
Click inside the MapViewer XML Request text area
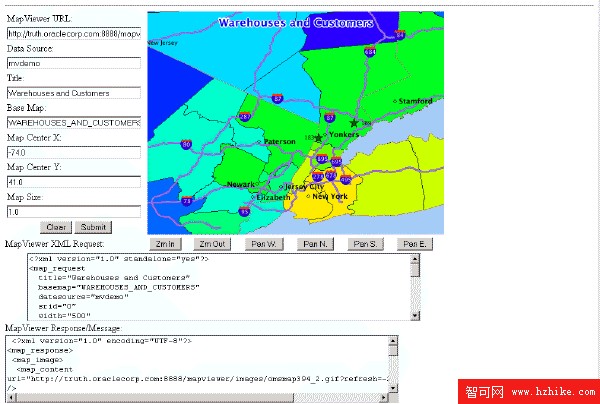pos(219,287)
